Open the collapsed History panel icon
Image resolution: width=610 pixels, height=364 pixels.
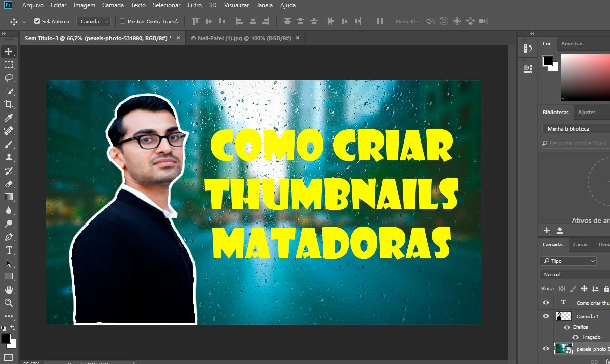528,48
